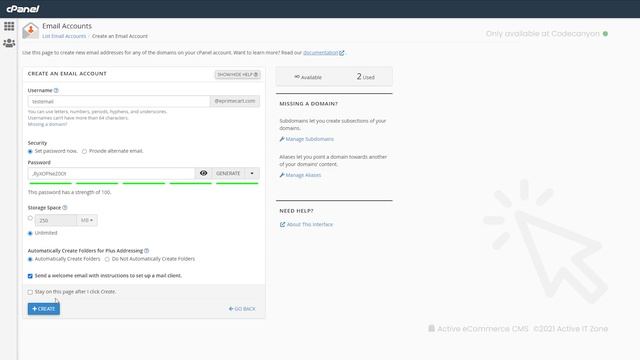640x360 pixels.
Task: Toggle Send a welcome email checkbox
Action: click(30, 276)
